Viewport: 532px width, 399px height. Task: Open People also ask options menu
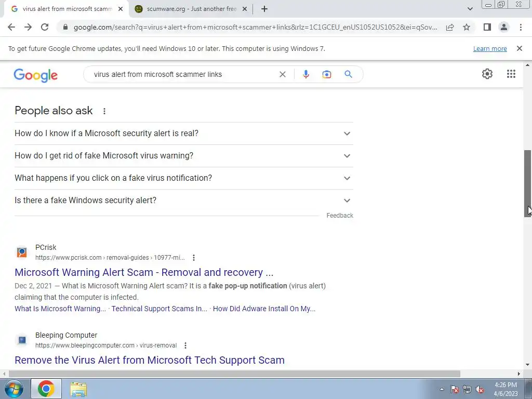pyautogui.click(x=104, y=111)
